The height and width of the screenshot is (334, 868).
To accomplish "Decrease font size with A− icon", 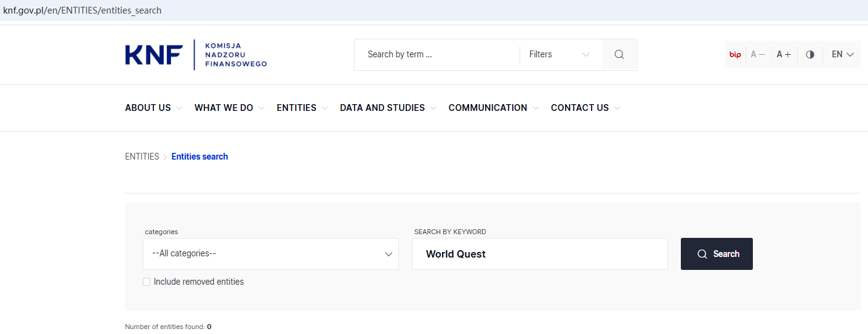I will (x=758, y=55).
